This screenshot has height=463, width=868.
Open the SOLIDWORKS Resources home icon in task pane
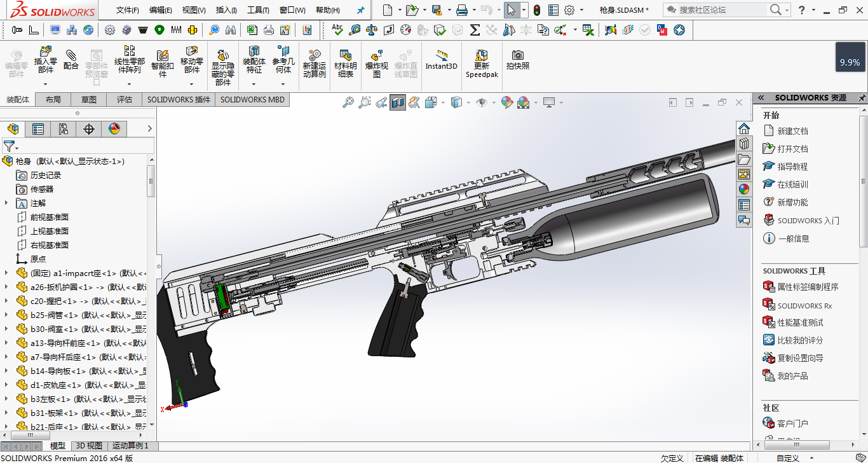(x=743, y=128)
